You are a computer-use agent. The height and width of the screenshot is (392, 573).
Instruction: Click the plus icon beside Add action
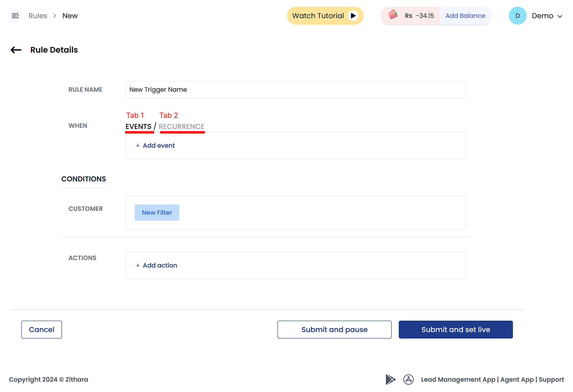point(138,266)
